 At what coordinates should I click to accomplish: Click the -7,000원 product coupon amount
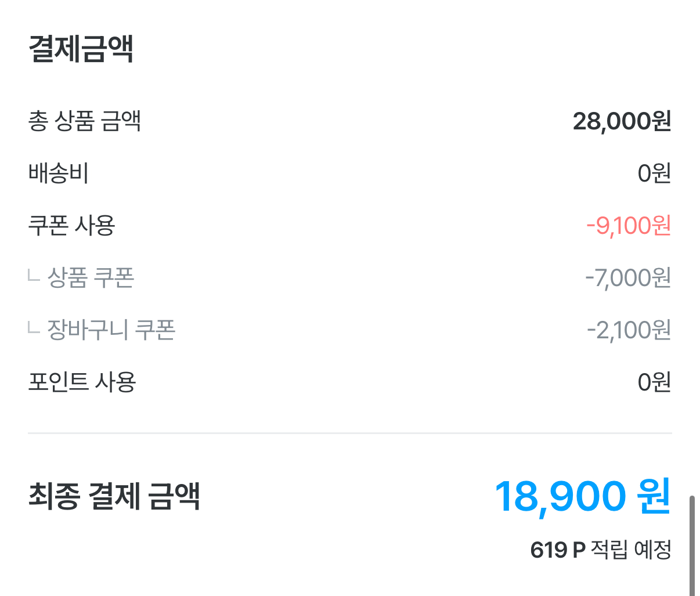point(628,278)
